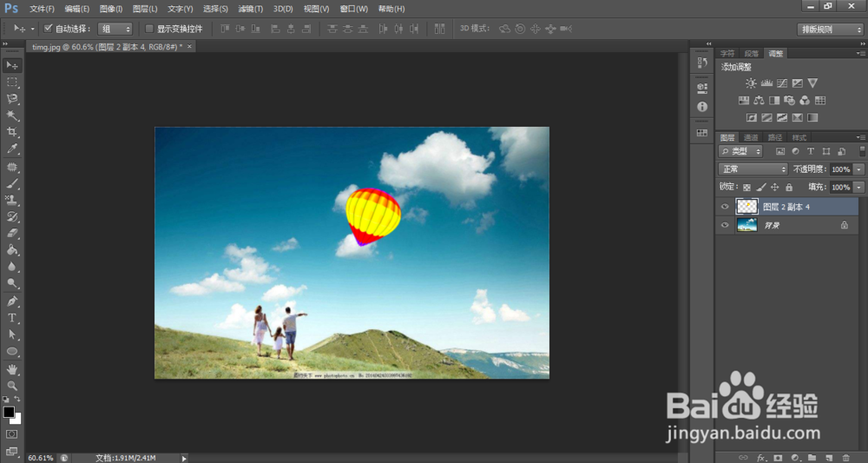
Task: Open the 滤镜(T) menu
Action: coord(251,9)
